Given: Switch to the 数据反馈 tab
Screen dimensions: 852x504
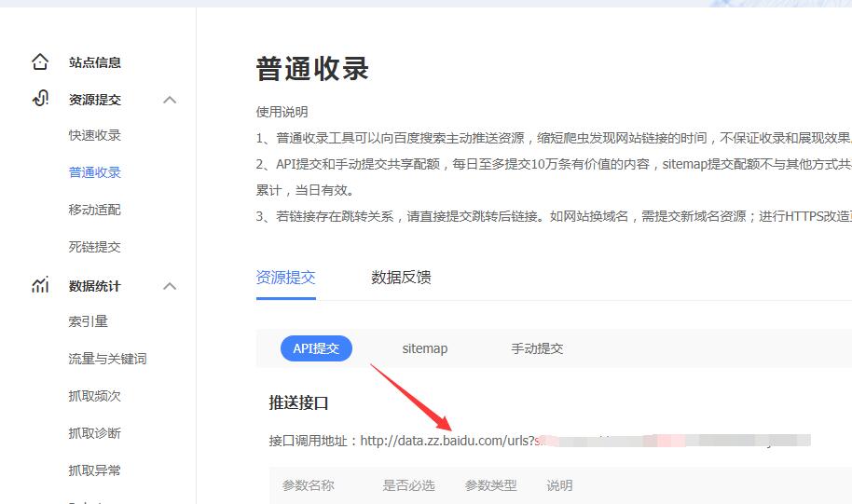Looking at the screenshot, I should [x=401, y=278].
